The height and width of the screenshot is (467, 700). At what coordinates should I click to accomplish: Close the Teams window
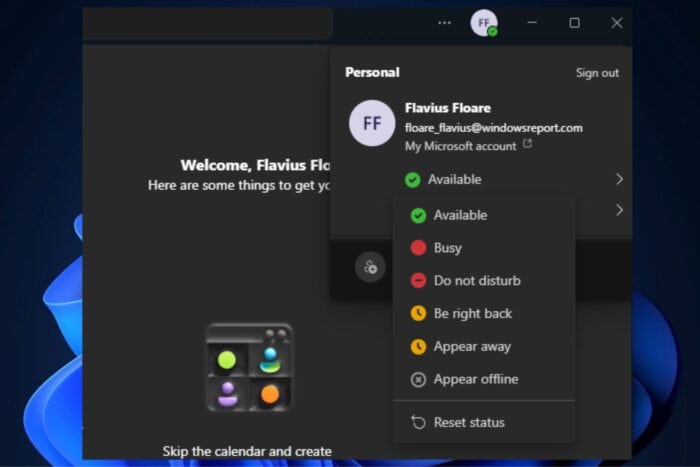(x=617, y=23)
